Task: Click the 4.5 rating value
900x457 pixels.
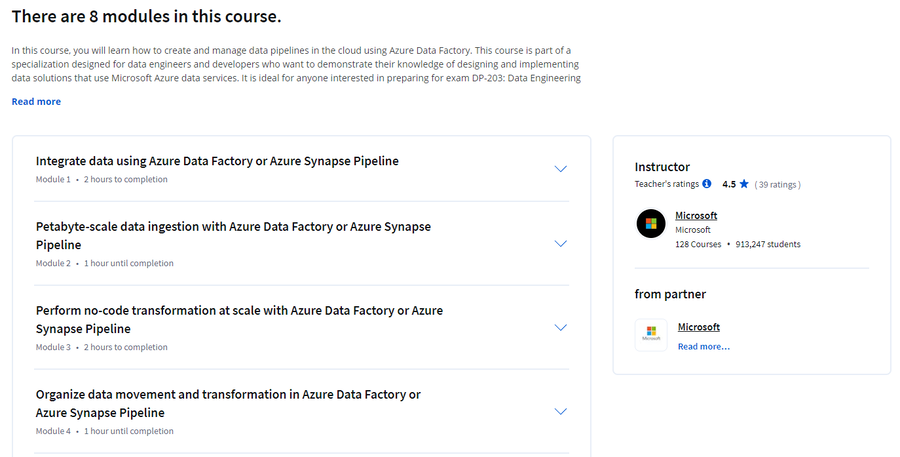Action: [729, 184]
